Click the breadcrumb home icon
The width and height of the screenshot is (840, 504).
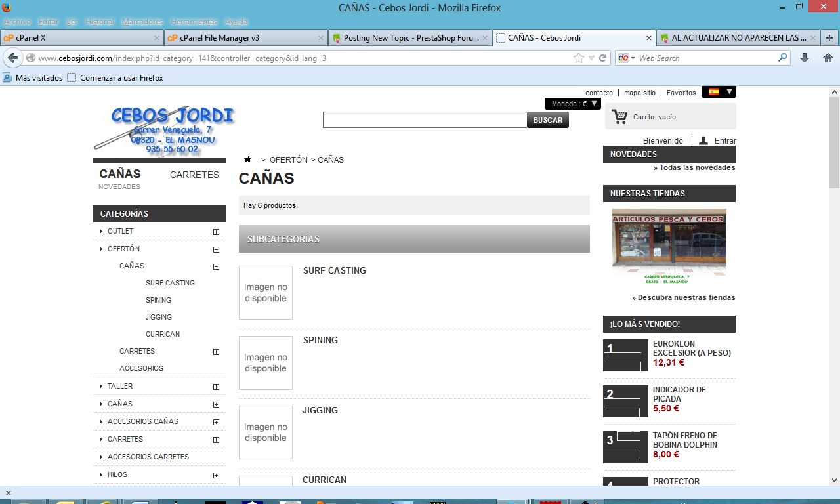247,159
